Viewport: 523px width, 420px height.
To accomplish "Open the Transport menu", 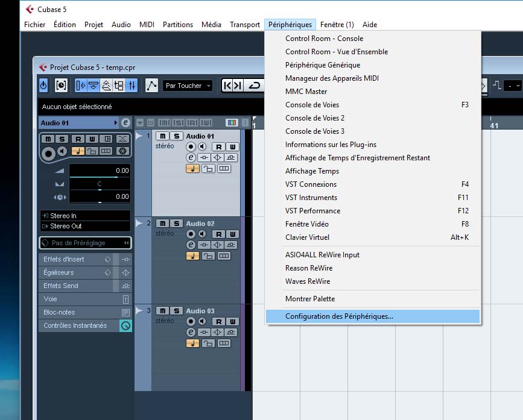I will click(244, 25).
